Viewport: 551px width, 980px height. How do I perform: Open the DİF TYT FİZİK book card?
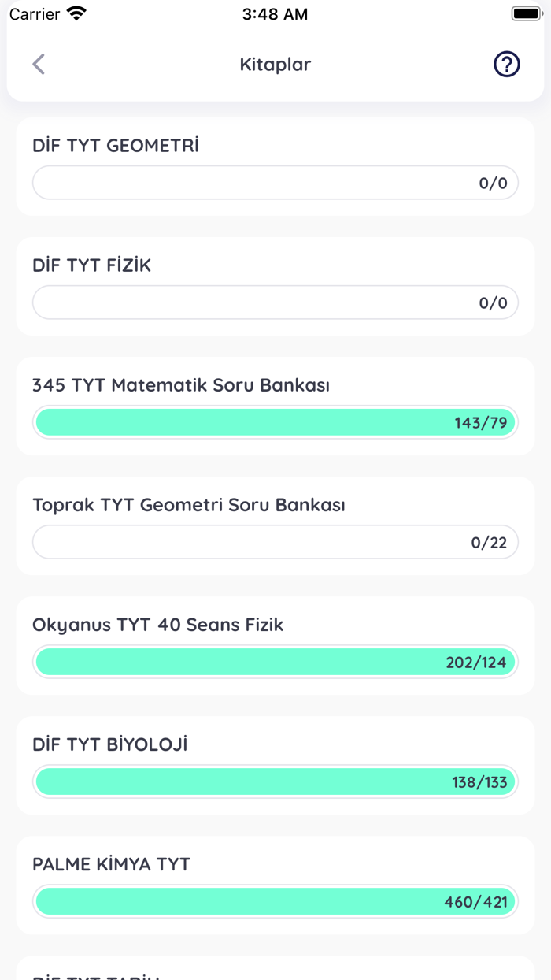[x=275, y=286]
